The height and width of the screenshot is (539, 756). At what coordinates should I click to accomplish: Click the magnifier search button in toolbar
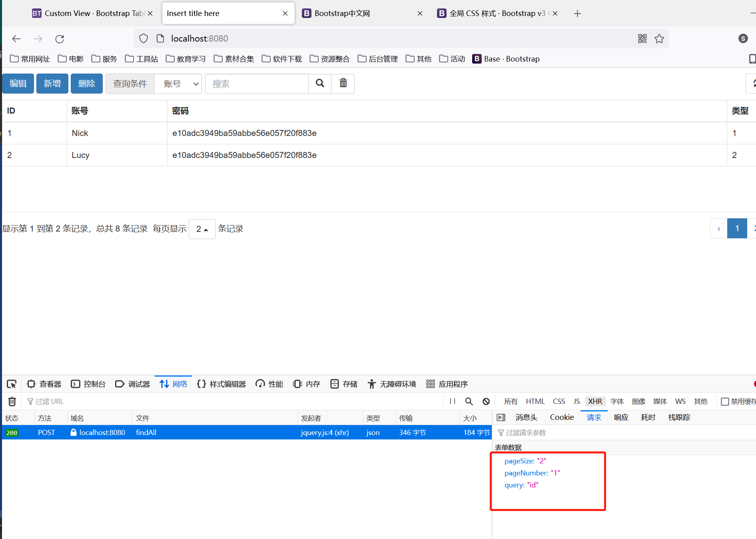(320, 84)
